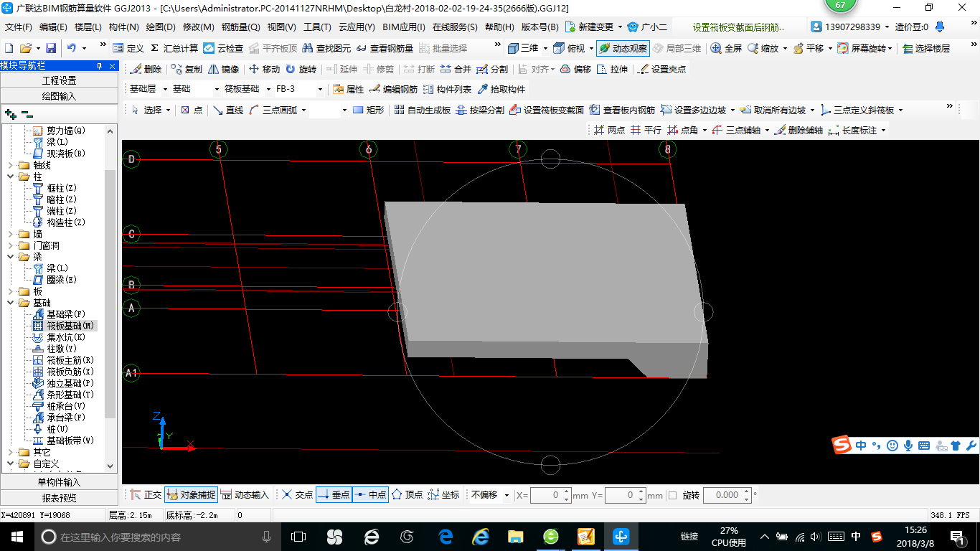Toggle 动态观察 dynamic orbit mode
Image resolution: width=980 pixels, height=551 pixels.
point(623,48)
